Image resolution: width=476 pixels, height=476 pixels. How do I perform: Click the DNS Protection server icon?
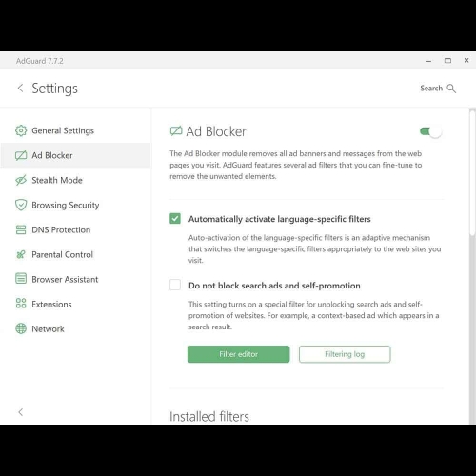point(21,229)
